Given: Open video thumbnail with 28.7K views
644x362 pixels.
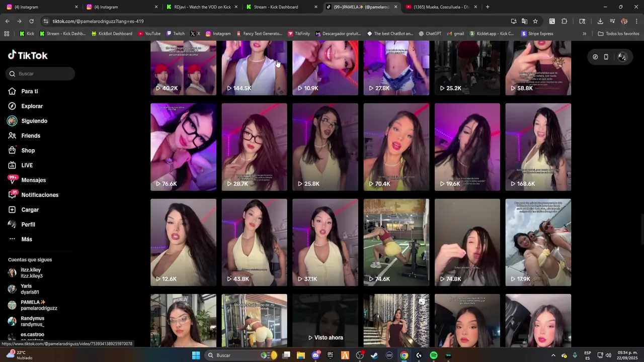Looking at the screenshot, I should (254, 147).
